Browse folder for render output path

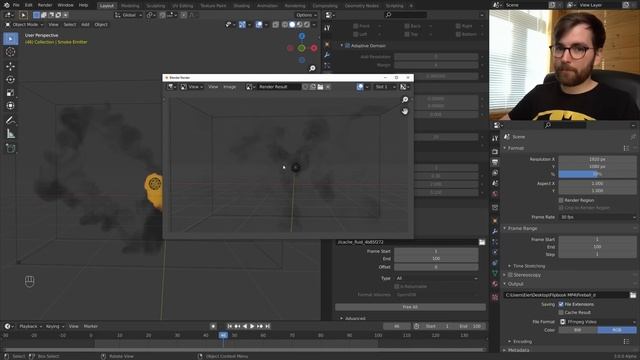click(633, 295)
